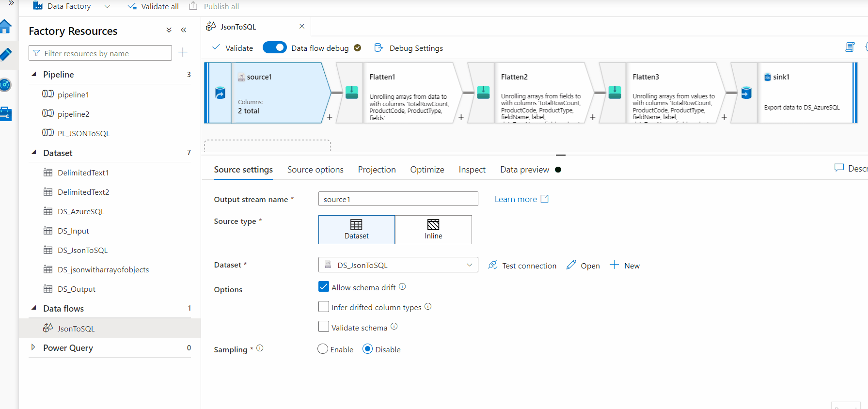Screen dimensions: 868x409
Task: Click the Flatten1 transformation icon
Action: [352, 93]
